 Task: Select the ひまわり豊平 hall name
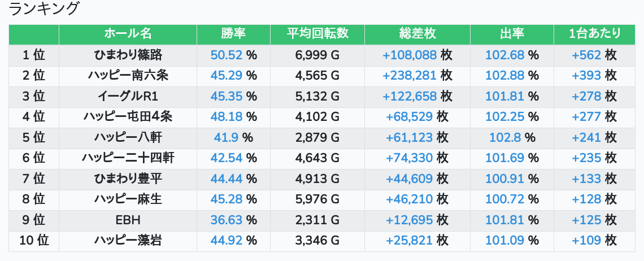128,179
